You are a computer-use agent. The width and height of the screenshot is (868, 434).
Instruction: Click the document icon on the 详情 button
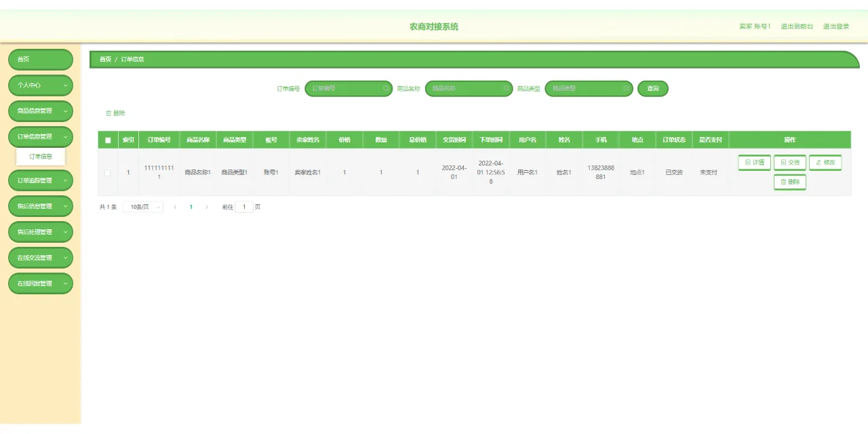coord(747,162)
